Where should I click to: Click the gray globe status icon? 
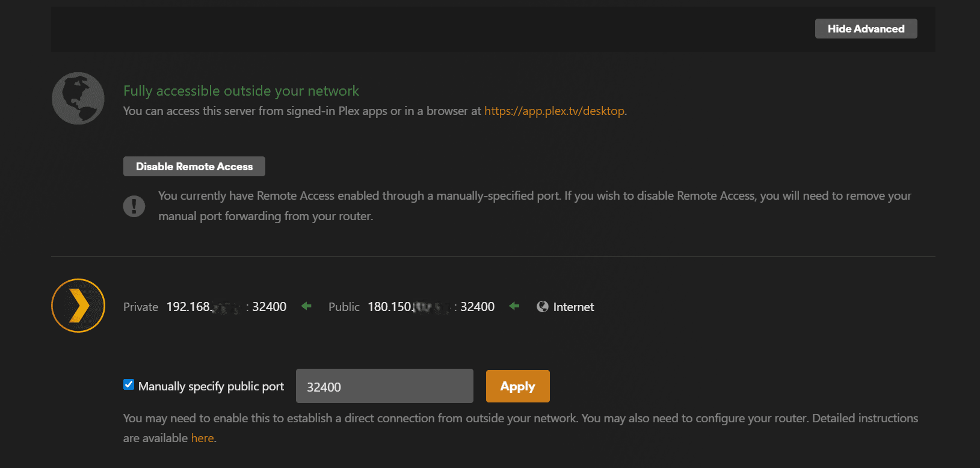tap(78, 99)
